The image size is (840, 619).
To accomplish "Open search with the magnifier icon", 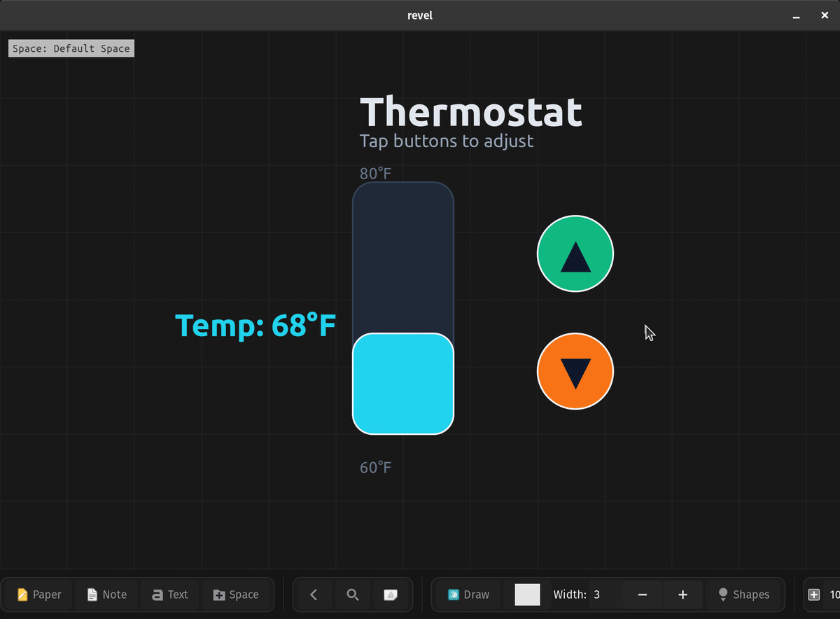I will pos(353,594).
